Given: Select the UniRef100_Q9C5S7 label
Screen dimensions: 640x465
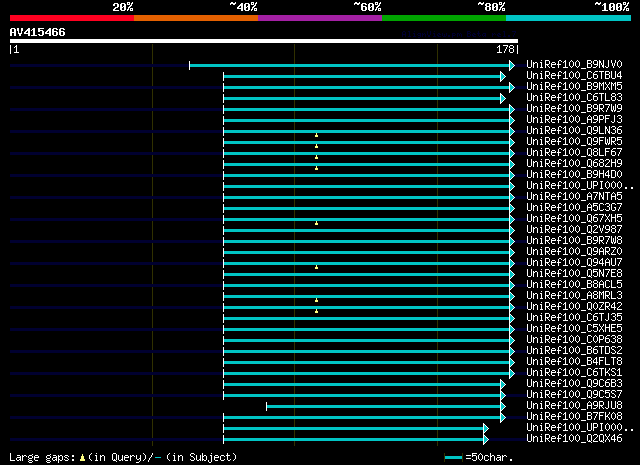Looking at the screenshot, I should (574, 395).
